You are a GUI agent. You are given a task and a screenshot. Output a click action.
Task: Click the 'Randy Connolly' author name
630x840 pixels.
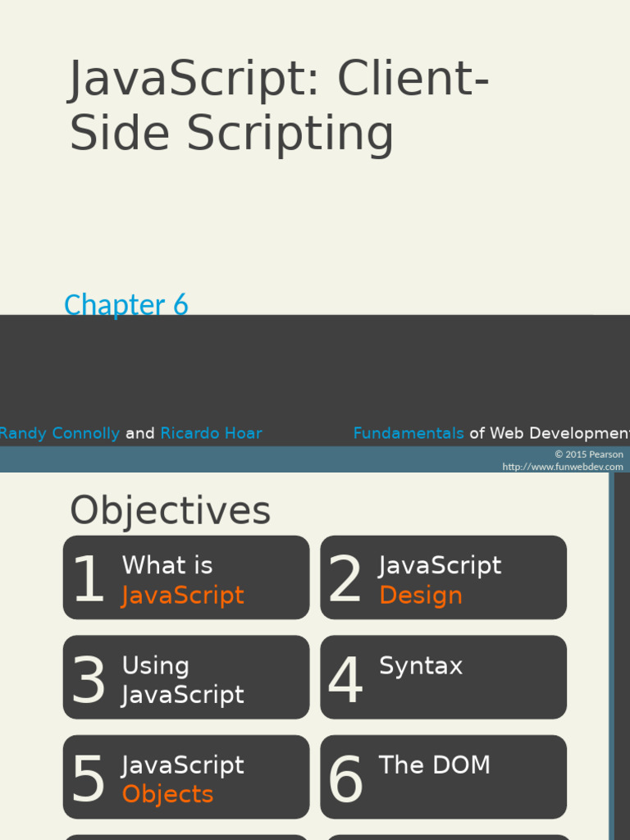(60, 433)
